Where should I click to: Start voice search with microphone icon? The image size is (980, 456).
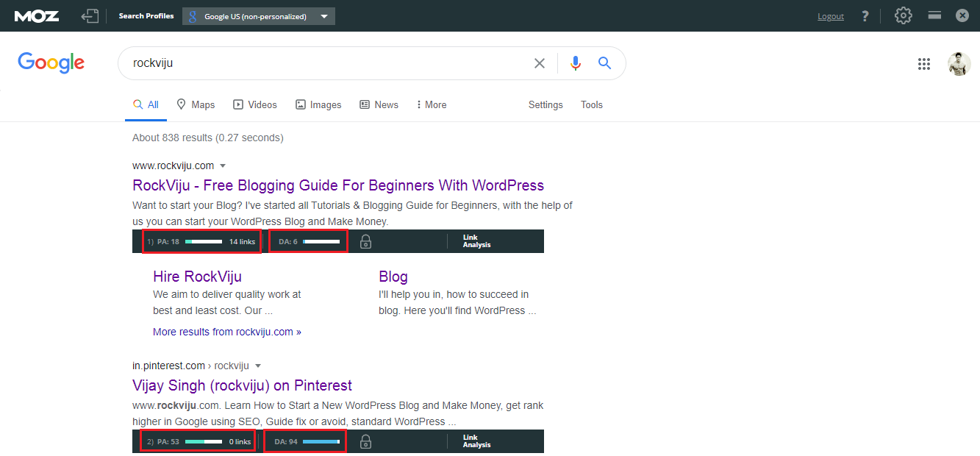coord(576,63)
